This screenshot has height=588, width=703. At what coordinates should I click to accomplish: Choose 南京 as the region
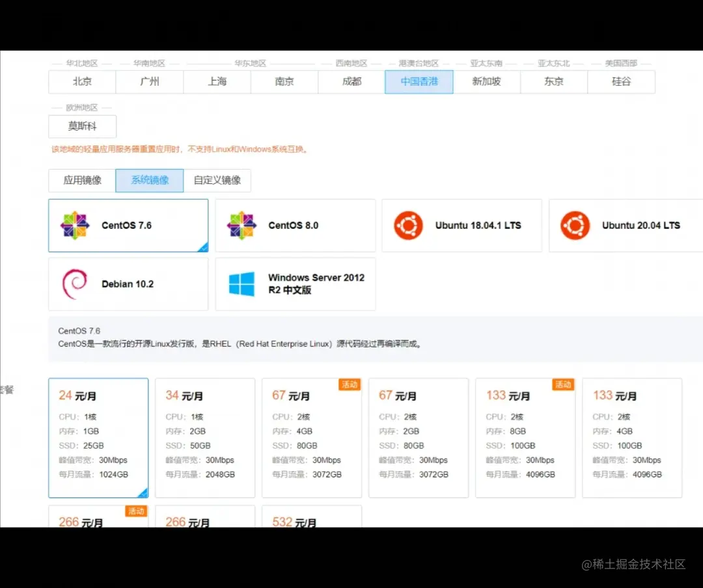(284, 81)
